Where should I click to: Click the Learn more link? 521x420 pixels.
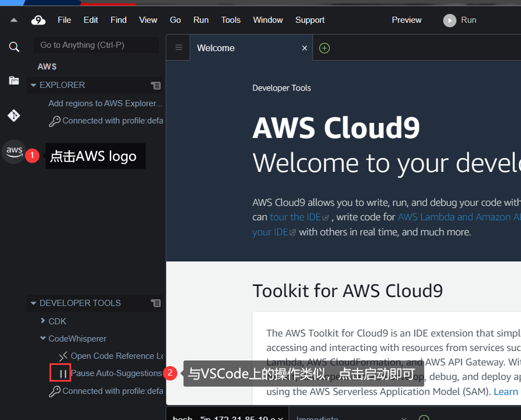(x=507, y=392)
